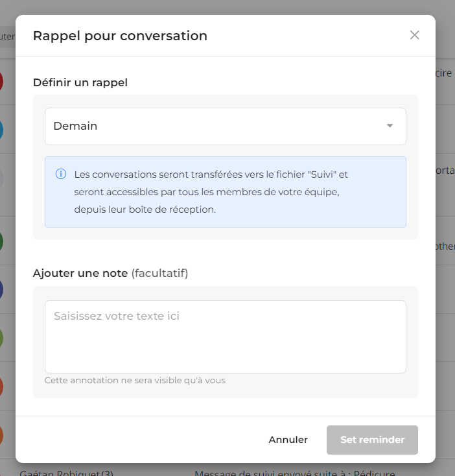Click the "Ajouter une note (facultatif)" label

click(110, 273)
